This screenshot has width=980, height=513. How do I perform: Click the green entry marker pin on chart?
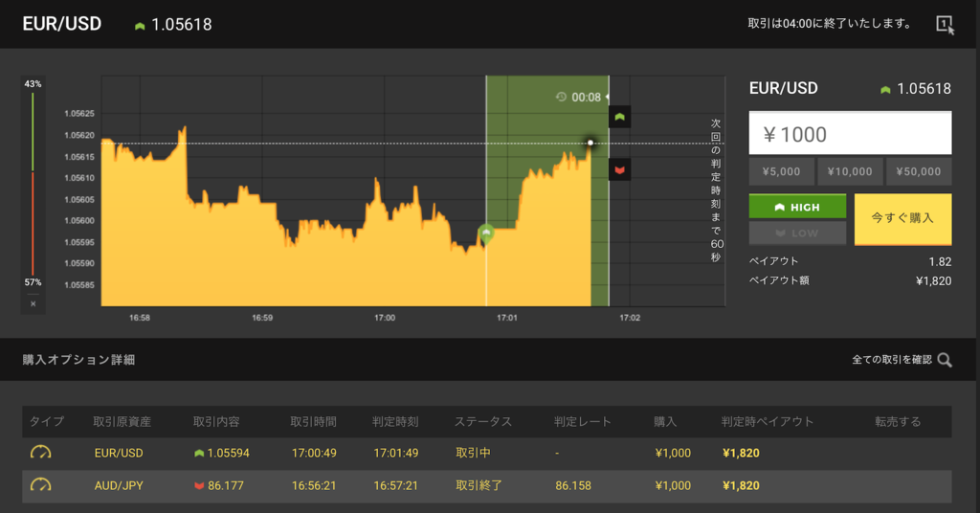[x=485, y=234]
